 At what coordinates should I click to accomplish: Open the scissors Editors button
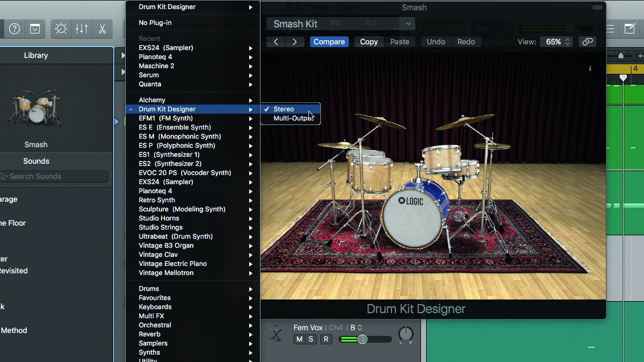[x=102, y=29]
